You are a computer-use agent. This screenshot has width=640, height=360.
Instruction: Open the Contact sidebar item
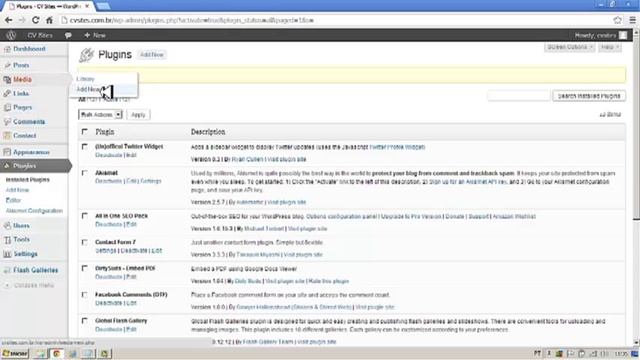(24, 136)
